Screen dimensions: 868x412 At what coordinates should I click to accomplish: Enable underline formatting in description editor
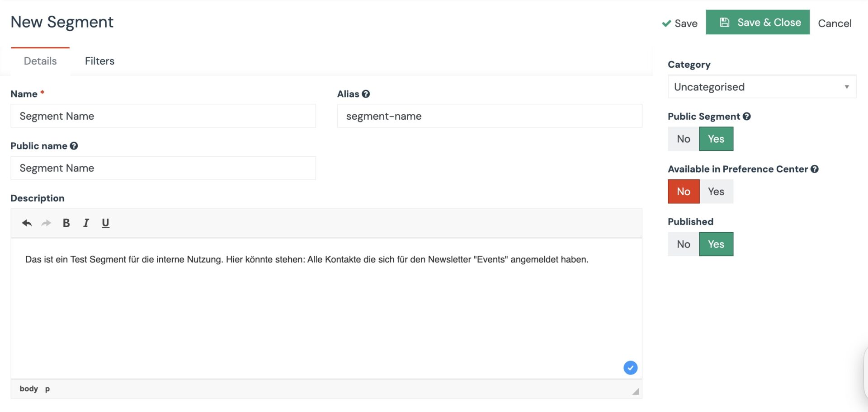(105, 223)
